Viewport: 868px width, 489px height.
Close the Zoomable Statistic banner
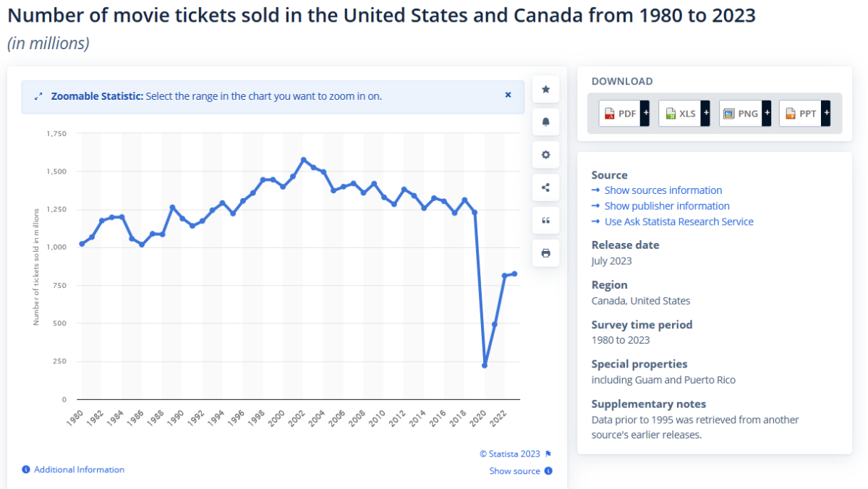tap(508, 95)
